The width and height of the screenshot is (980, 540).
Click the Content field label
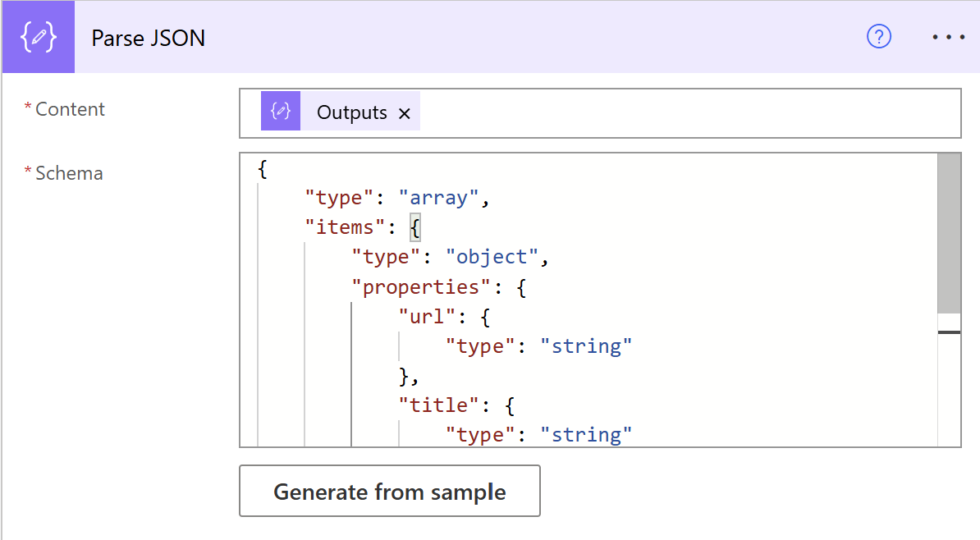point(70,109)
